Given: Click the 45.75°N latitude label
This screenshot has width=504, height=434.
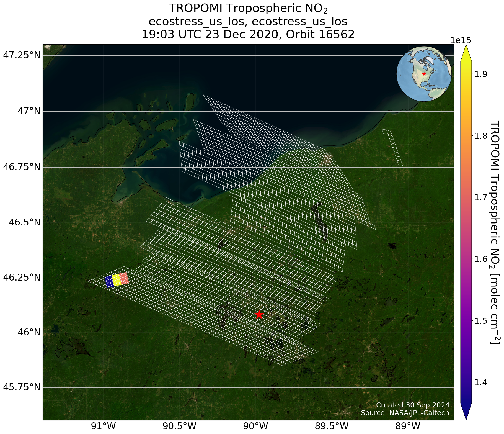Looking at the screenshot, I should coord(22,387).
